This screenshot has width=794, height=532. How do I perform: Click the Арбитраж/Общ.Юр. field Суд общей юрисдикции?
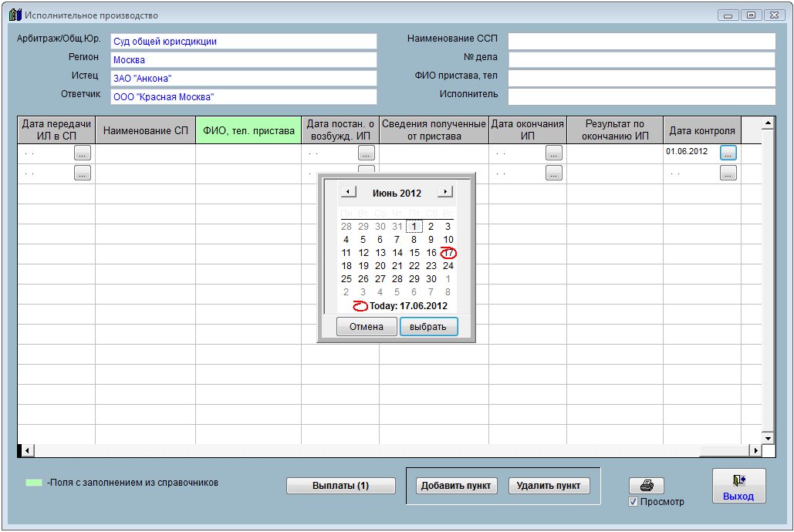point(244,42)
